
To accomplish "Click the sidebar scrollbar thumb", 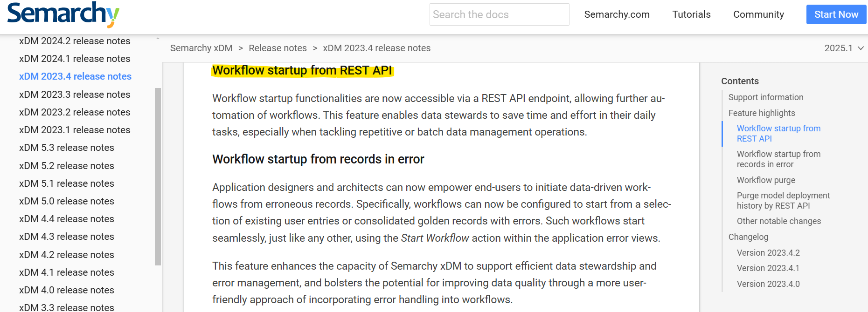I will (x=158, y=177).
